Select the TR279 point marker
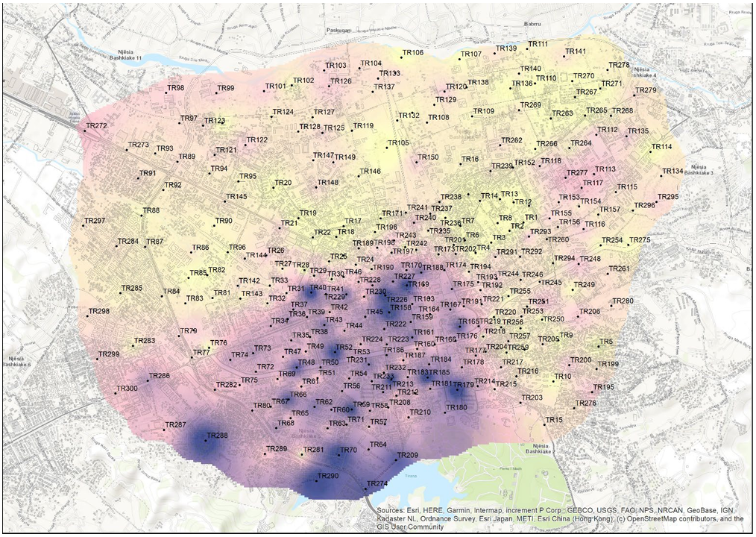The width and height of the screenshot is (756, 537). pyautogui.click(x=634, y=95)
